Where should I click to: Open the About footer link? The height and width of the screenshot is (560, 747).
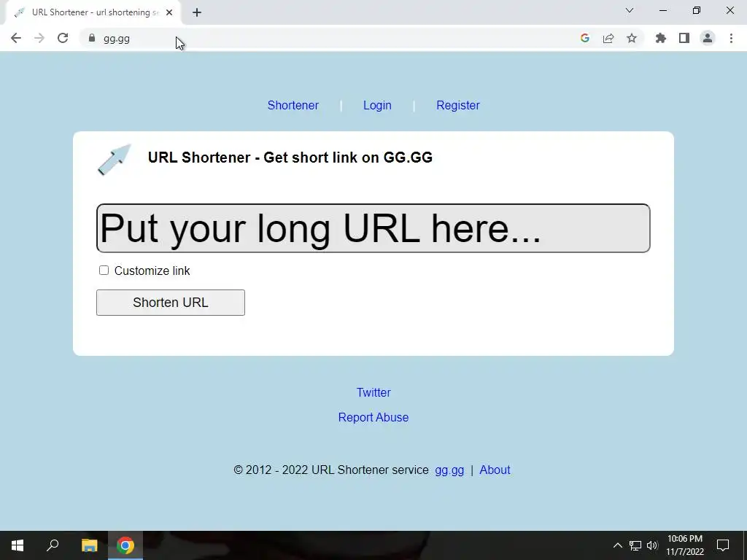(x=495, y=470)
